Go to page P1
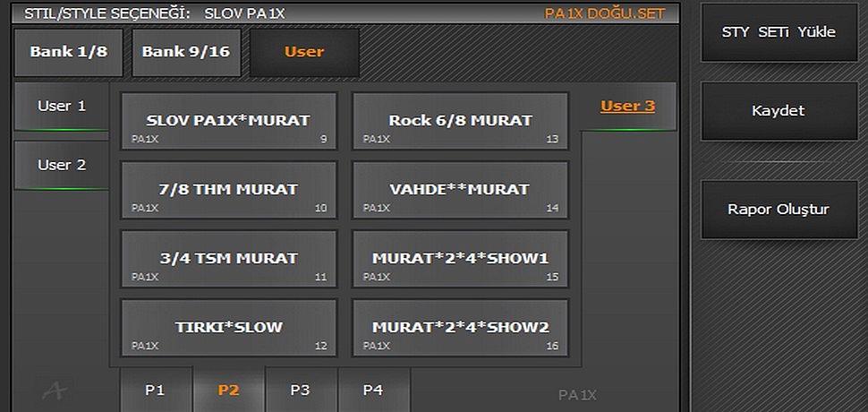The width and height of the screenshot is (868, 412). point(156,391)
